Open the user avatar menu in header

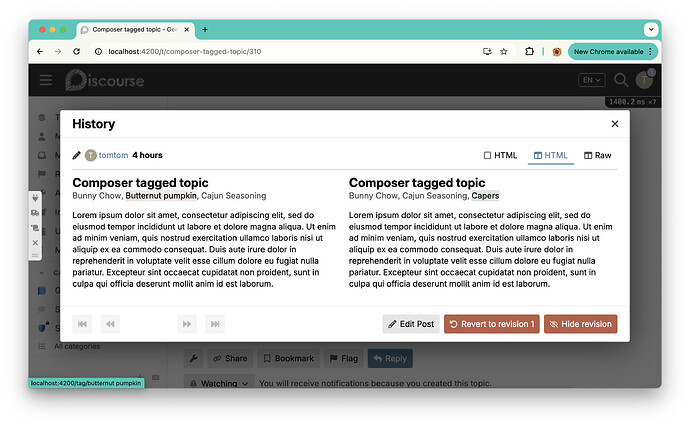pyautogui.click(x=645, y=80)
